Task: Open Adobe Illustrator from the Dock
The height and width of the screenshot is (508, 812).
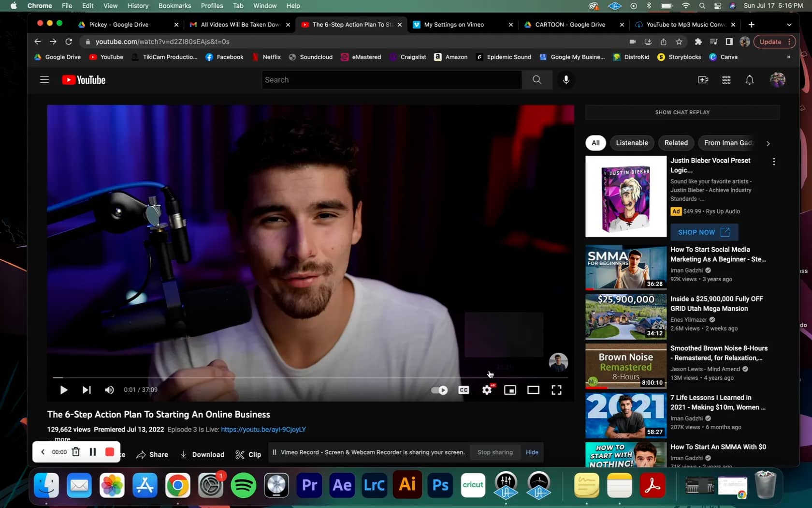Action: click(407, 485)
